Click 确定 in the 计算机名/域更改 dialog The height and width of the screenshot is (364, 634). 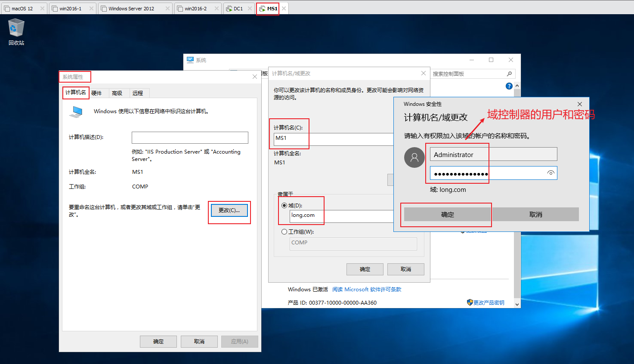pos(365,269)
